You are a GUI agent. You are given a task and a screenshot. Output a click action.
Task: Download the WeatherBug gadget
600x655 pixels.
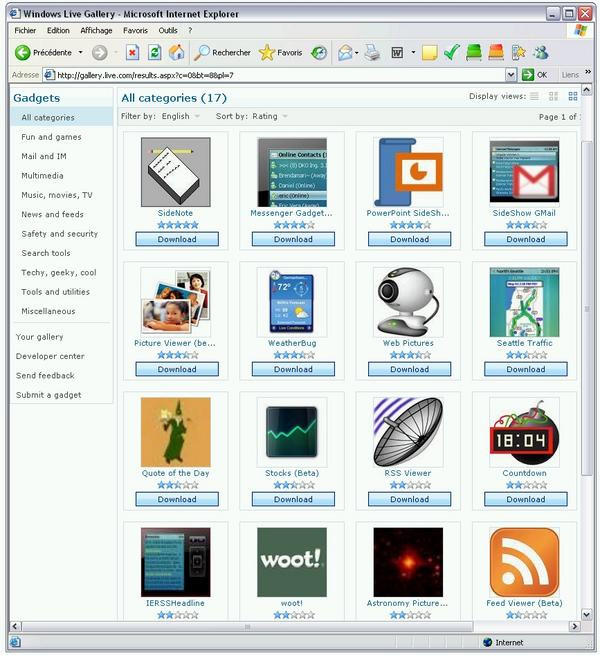(x=293, y=369)
